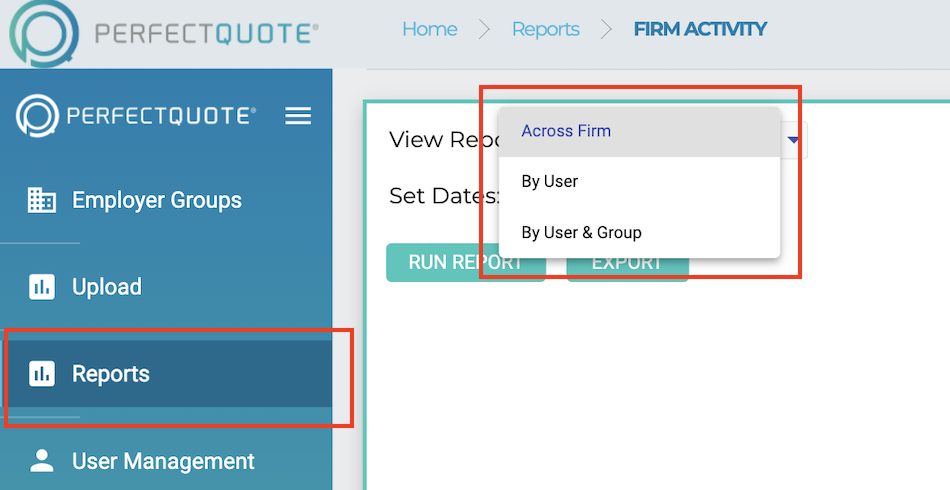Click the blue dropdown arrow beside View Report
950x490 pixels.
[792, 140]
